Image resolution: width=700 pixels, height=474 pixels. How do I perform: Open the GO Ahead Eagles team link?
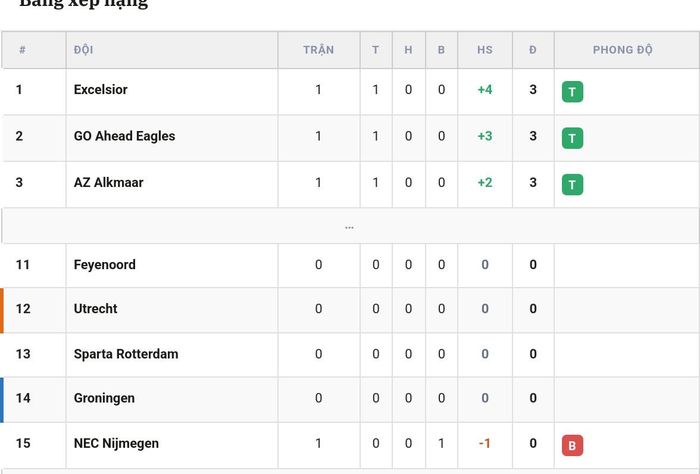tap(124, 136)
